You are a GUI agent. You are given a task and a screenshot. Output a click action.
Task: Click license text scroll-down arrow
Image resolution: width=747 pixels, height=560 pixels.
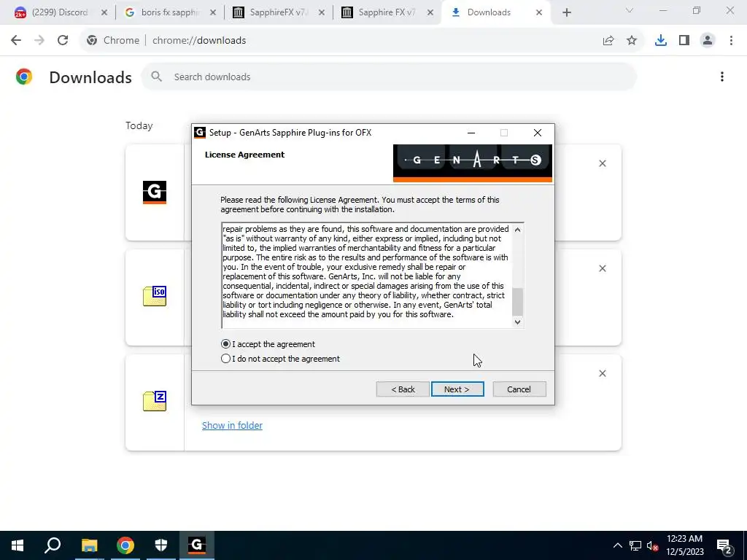click(x=517, y=322)
